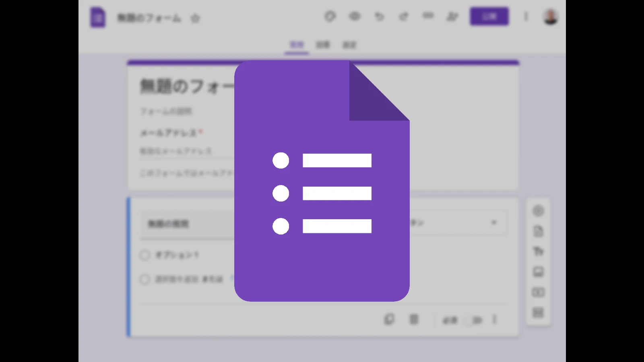Select the add-option radio button
The height and width of the screenshot is (362, 644).
click(145, 279)
